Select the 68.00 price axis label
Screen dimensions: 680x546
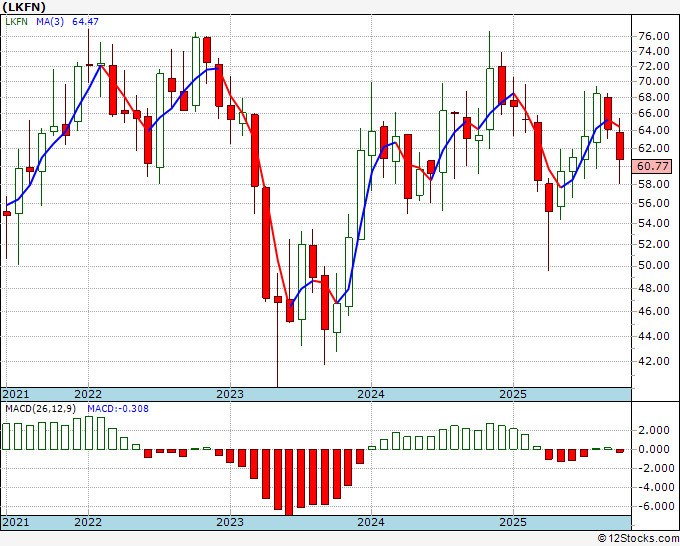click(x=654, y=97)
